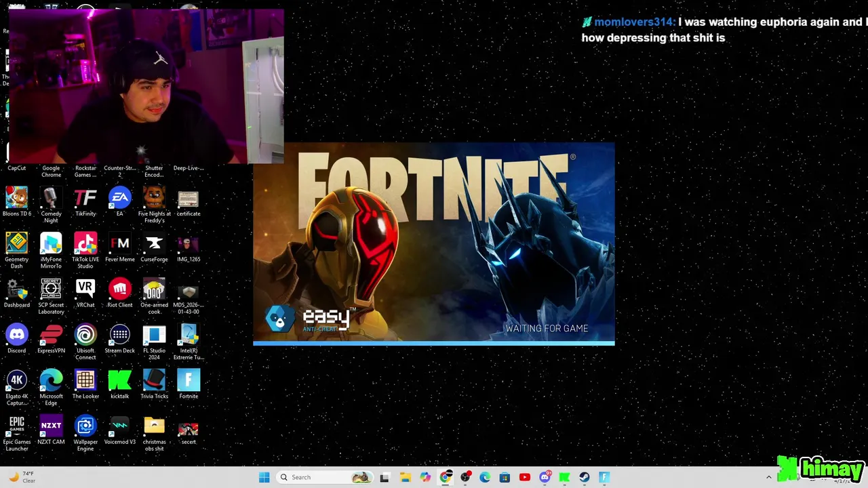
Task: Open the Dashboard desktop shortcut
Action: pyautogui.click(x=16, y=293)
